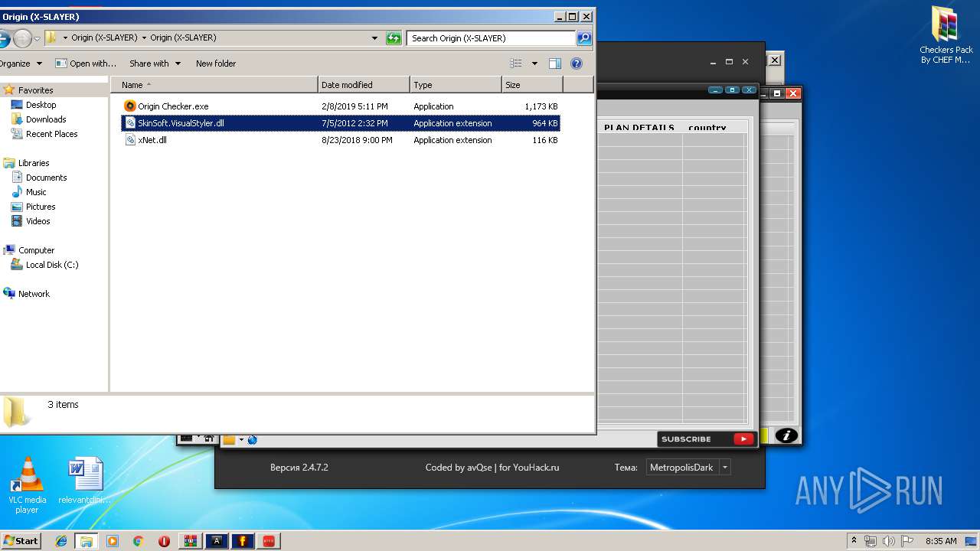The width and height of the screenshot is (980, 551).
Task: Open the view options dropdown arrow
Action: (x=534, y=64)
